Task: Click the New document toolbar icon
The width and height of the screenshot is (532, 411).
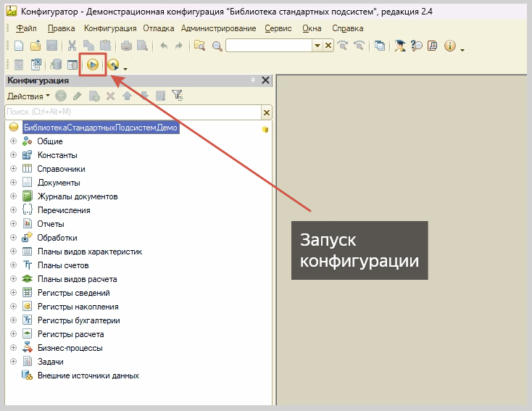Action: coord(19,46)
